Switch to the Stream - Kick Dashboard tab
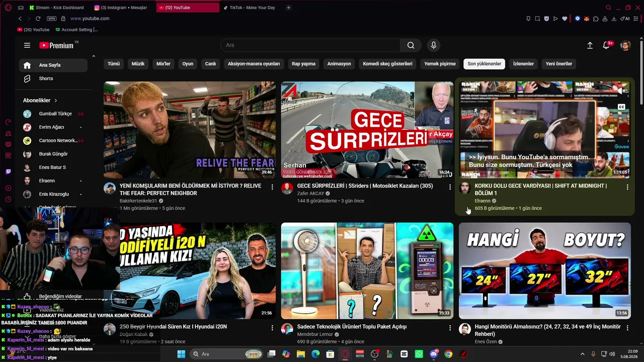This screenshot has width=644, height=362. pos(56,8)
